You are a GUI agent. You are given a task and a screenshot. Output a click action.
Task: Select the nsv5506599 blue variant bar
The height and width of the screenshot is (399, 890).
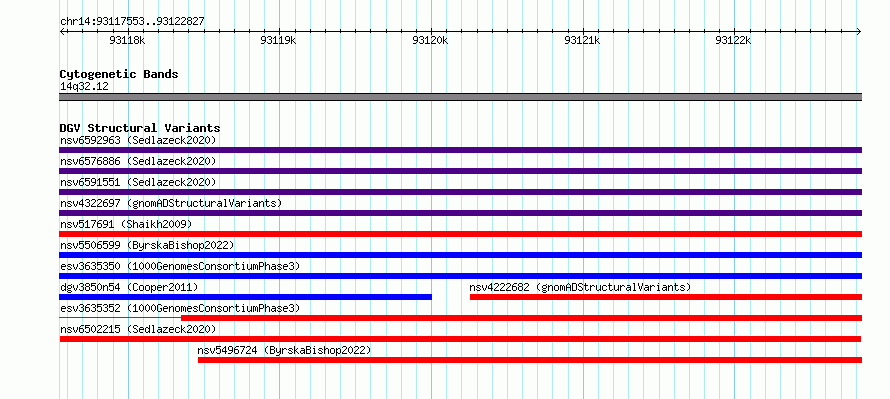pyautogui.click(x=460, y=255)
